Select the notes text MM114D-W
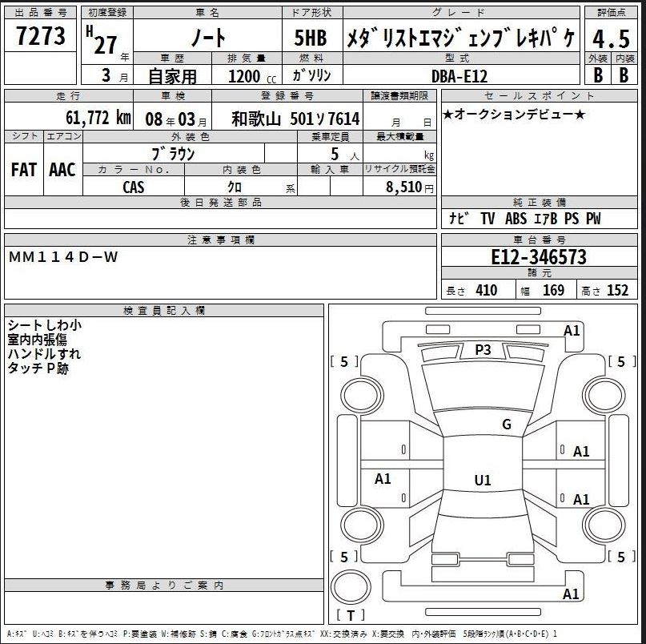Viewport: 646px width, 644px height. pos(63,257)
